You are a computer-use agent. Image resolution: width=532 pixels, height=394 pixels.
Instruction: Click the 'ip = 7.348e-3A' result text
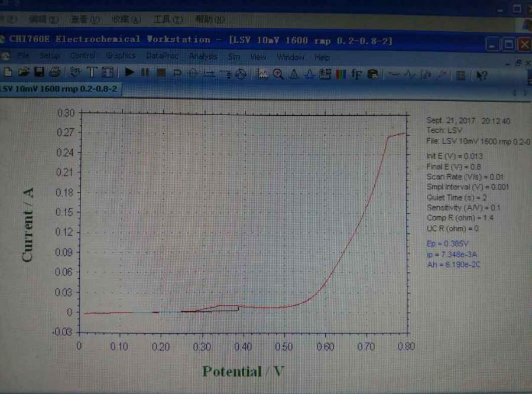tap(452, 255)
